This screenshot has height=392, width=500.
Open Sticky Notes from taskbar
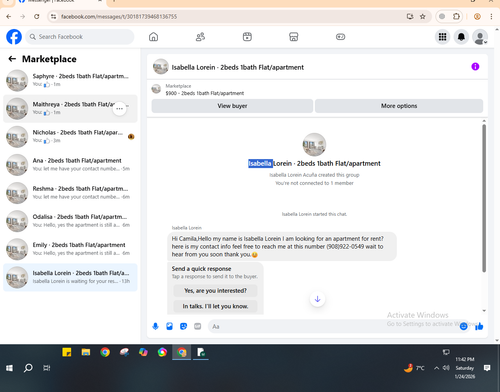coord(67,352)
